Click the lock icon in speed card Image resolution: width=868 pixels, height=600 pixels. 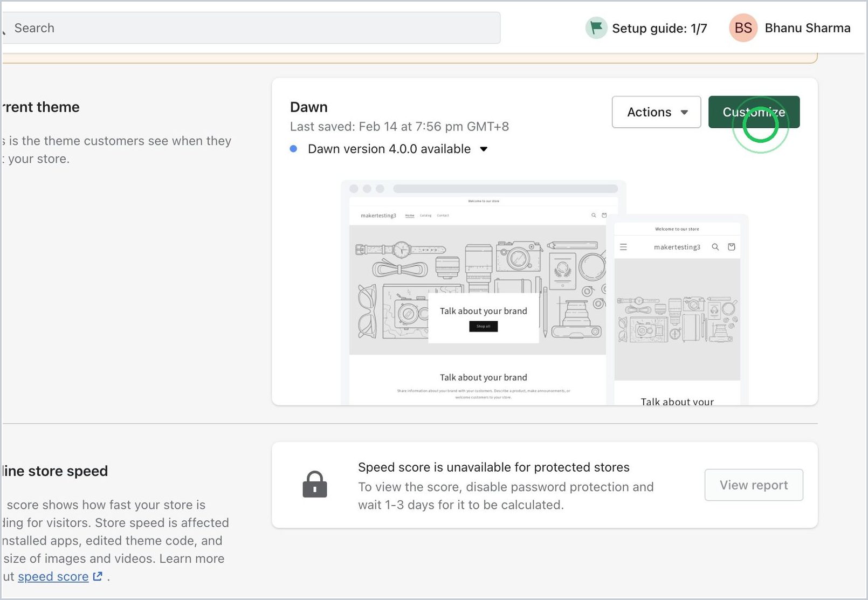tap(315, 484)
